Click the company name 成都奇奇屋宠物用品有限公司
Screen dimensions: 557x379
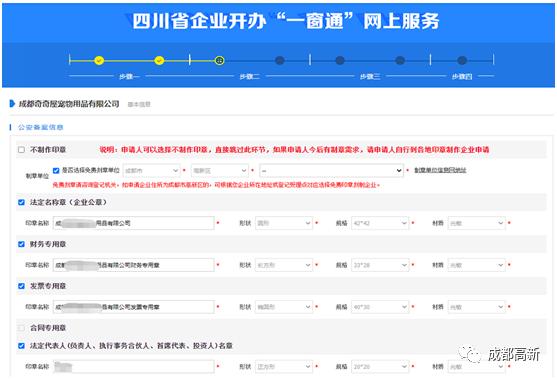click(69, 104)
